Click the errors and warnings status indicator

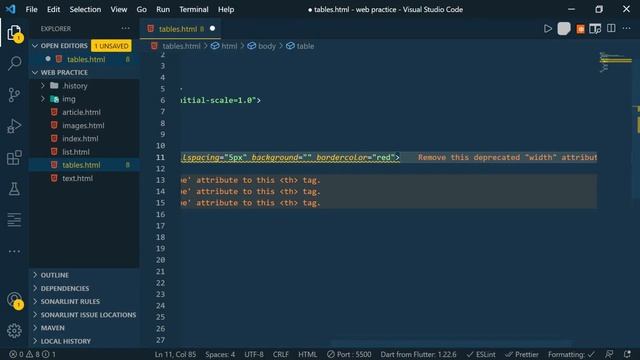click(x=33, y=354)
